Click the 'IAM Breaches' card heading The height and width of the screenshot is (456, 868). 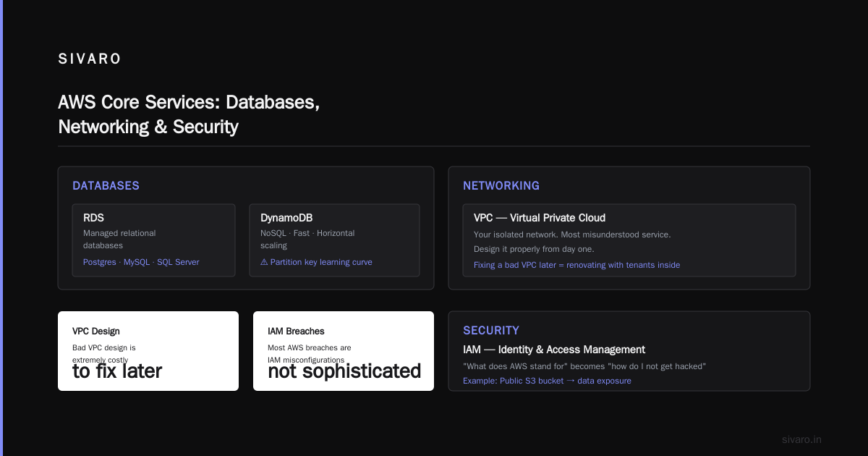pyautogui.click(x=296, y=332)
